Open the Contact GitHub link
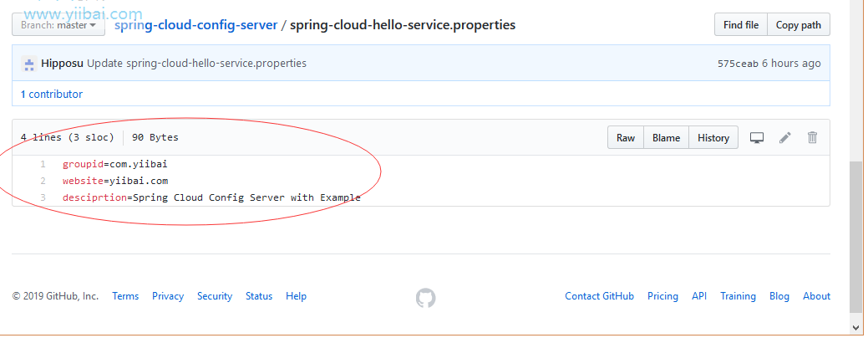868x338 pixels. (599, 296)
